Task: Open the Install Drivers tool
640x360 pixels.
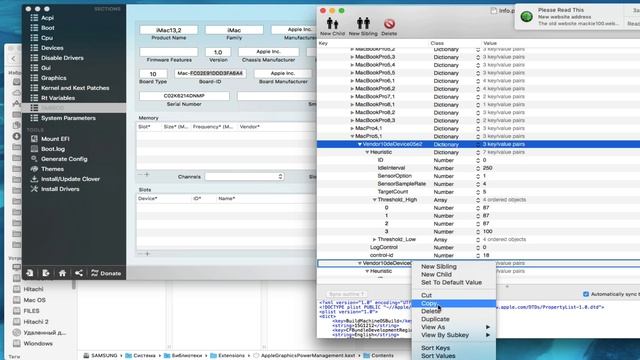Action: coord(60,189)
